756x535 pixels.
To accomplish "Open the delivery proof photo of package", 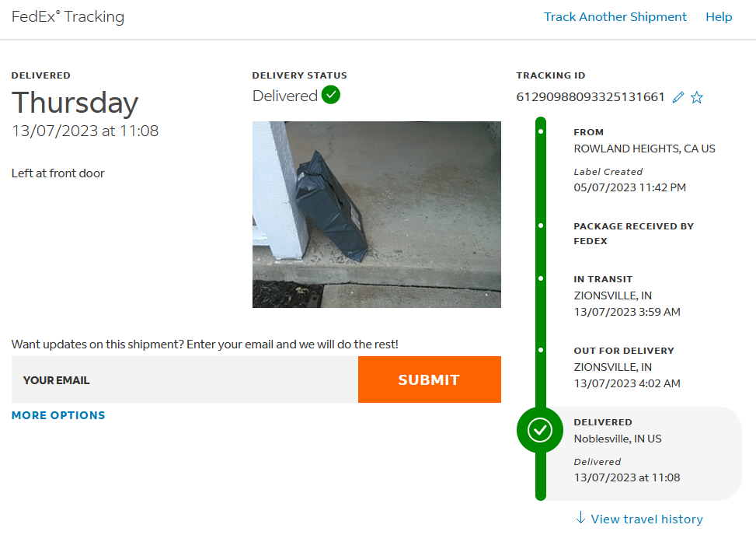I will point(376,214).
